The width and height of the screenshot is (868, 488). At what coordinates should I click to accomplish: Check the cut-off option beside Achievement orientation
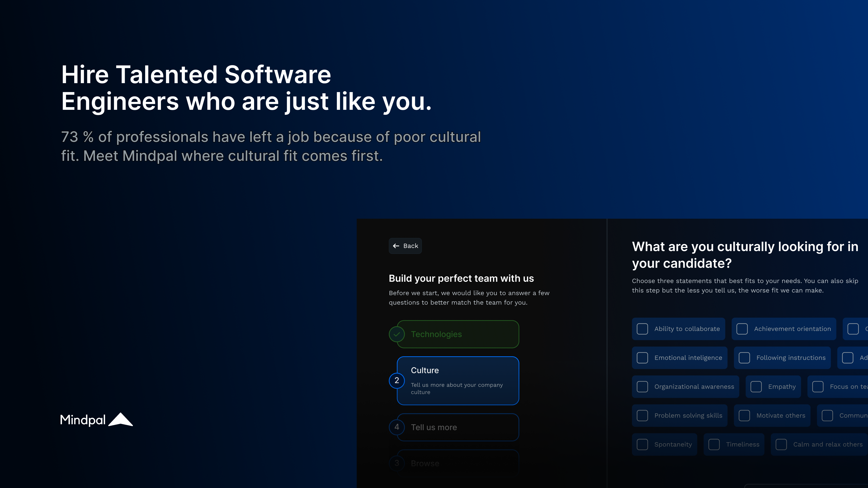point(853,329)
